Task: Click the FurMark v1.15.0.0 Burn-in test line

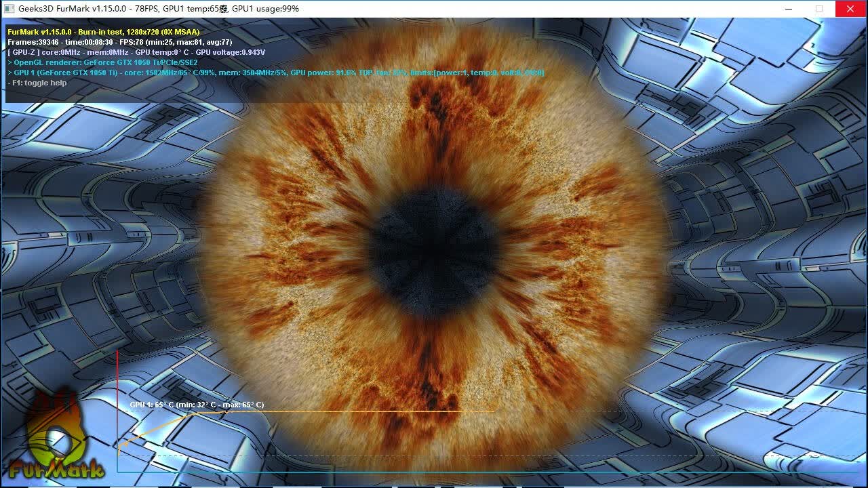Action: (103, 32)
